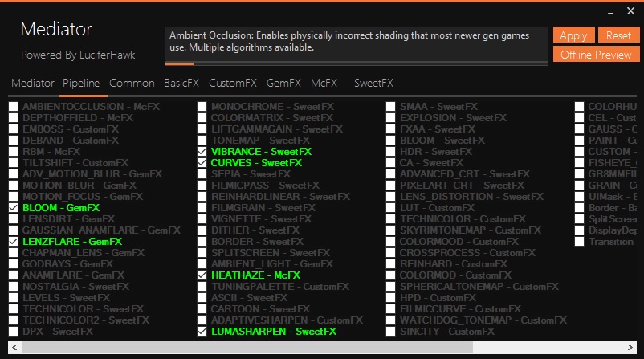Click the horizontal scrollbar left arrow
The image size is (644, 359).
pos(14,348)
